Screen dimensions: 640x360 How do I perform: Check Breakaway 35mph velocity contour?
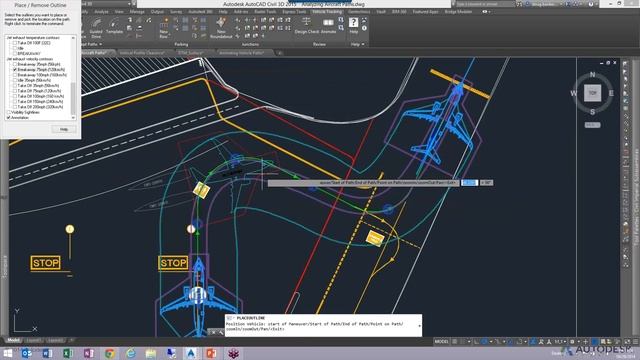15,64
